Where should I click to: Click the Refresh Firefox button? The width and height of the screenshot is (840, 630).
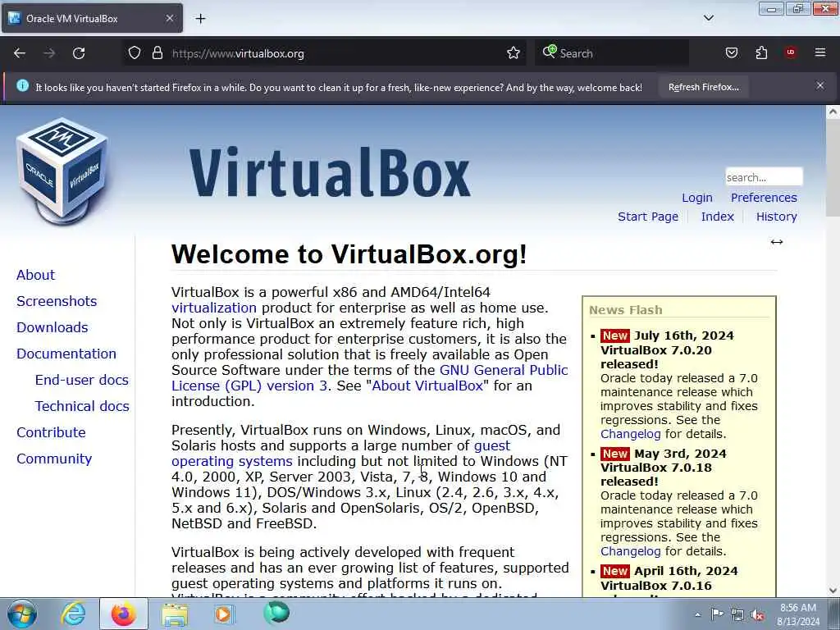703,87
